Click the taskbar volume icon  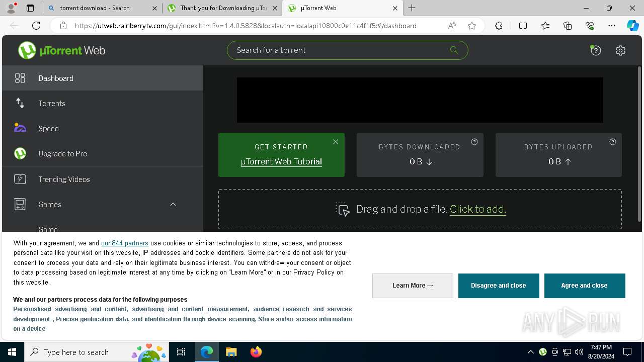click(579, 352)
